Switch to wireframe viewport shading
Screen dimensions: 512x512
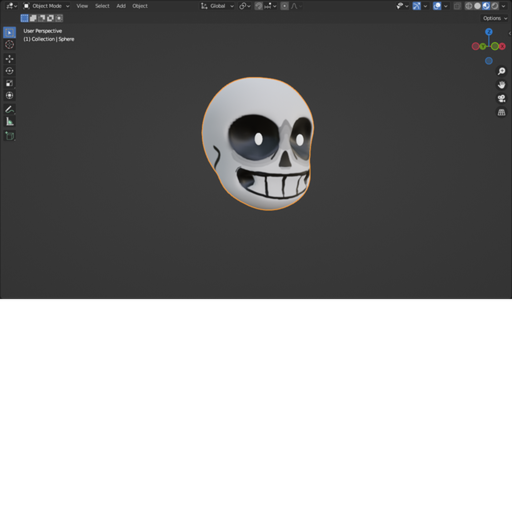(x=469, y=6)
